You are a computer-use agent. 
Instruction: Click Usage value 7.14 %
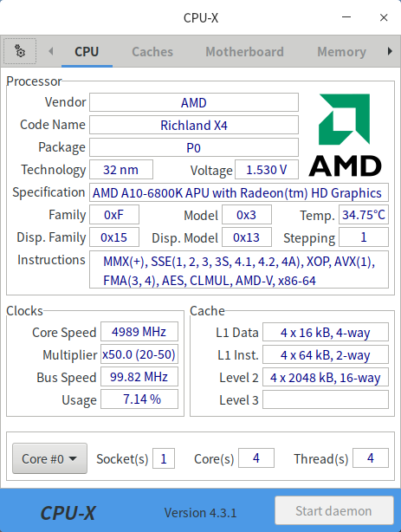point(139,399)
